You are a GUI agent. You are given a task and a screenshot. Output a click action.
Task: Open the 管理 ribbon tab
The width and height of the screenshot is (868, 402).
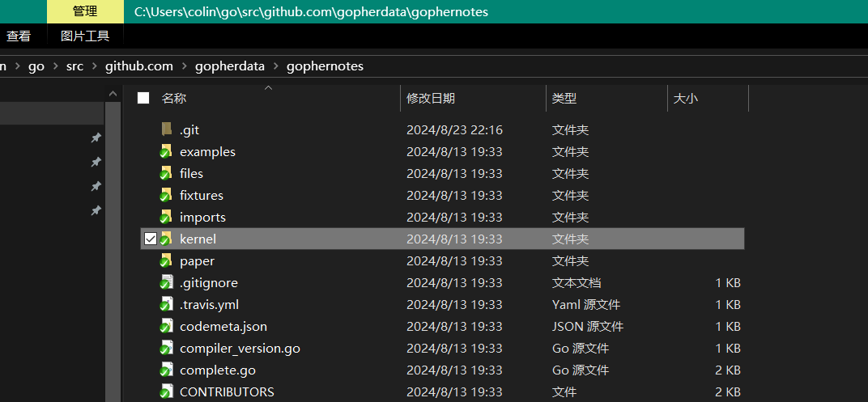[x=85, y=11]
